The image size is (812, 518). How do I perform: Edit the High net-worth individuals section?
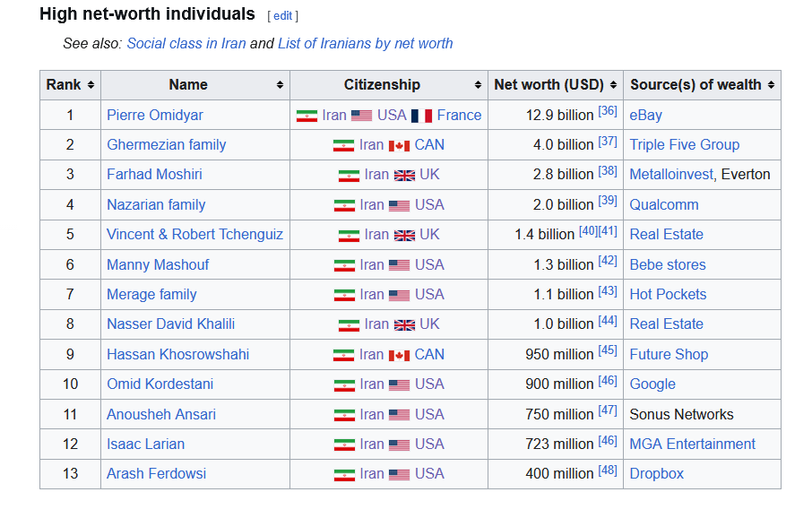click(282, 16)
